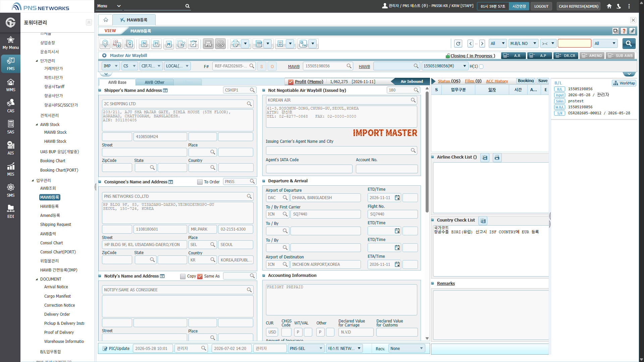Switch to the AWB Other tab
The width and height of the screenshot is (644, 362).
coord(155,82)
